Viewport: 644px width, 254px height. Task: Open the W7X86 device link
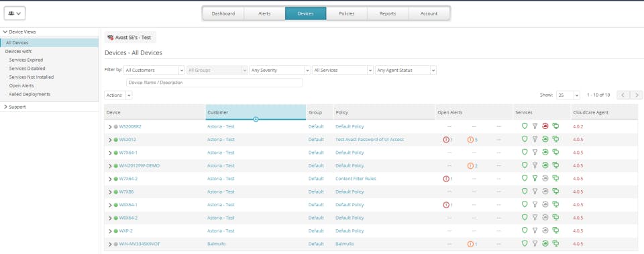[126, 192]
